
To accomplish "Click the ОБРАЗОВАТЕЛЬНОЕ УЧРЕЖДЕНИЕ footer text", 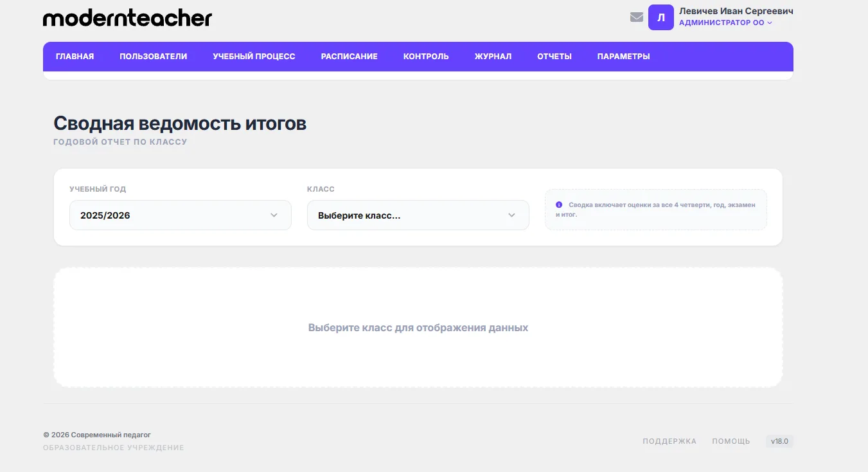I will tap(114, 448).
